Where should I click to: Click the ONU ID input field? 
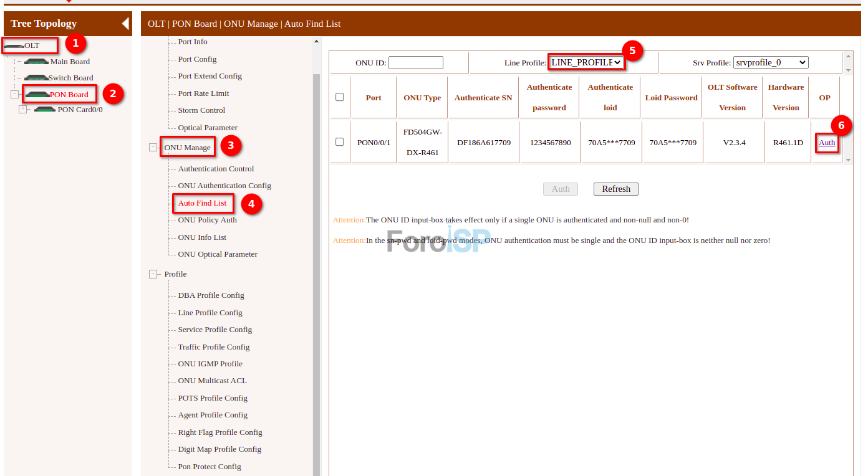click(x=415, y=62)
